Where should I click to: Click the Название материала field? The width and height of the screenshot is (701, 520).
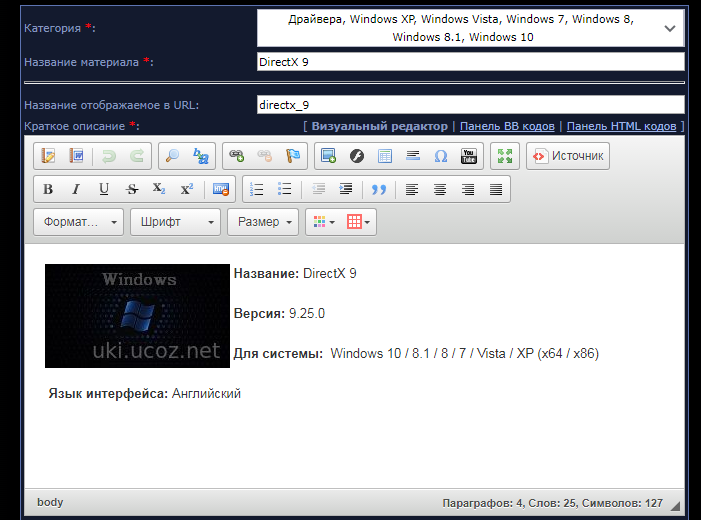pyautogui.click(x=470, y=62)
